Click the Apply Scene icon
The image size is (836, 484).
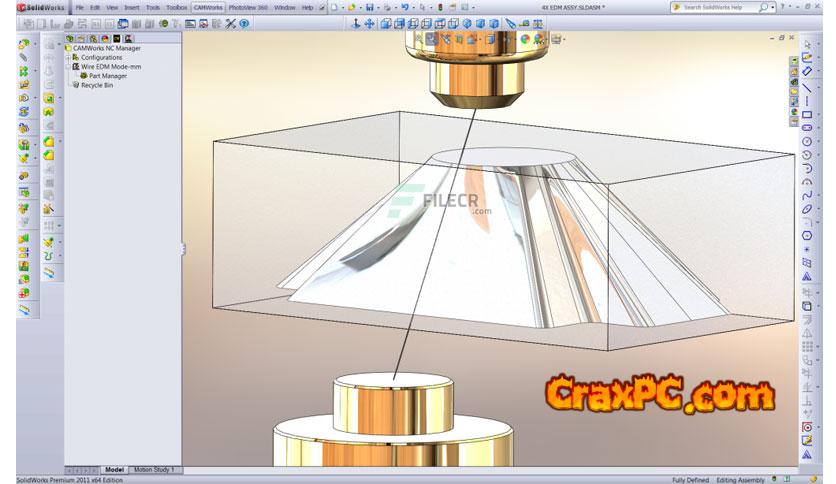pos(538,38)
